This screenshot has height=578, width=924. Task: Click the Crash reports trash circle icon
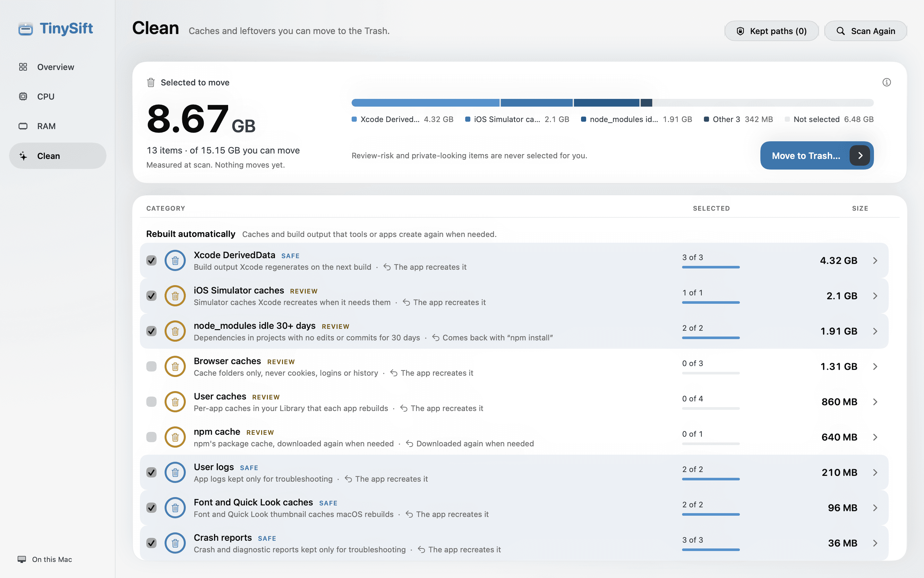coord(175,543)
